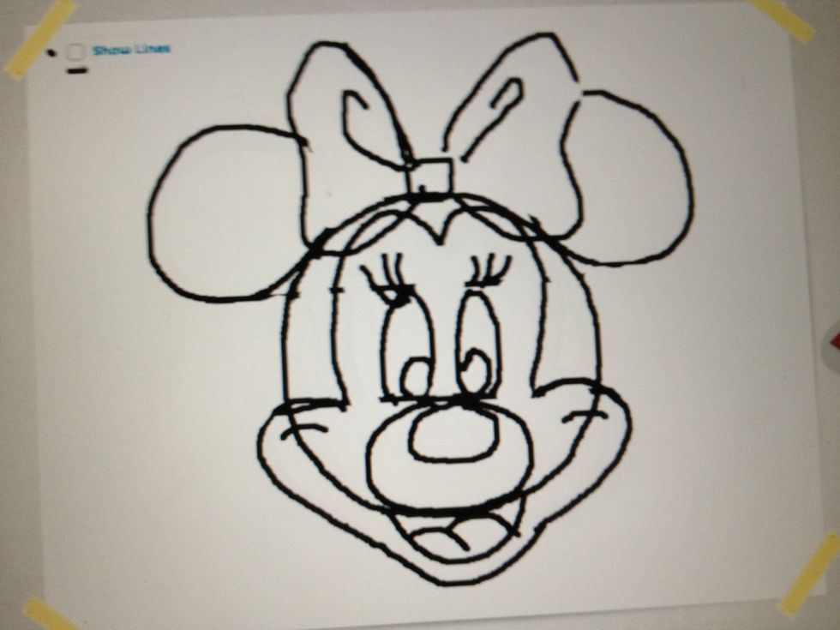Click the black dash below the checkbox
Image resolution: width=840 pixels, height=630 pixels.
coord(77,70)
